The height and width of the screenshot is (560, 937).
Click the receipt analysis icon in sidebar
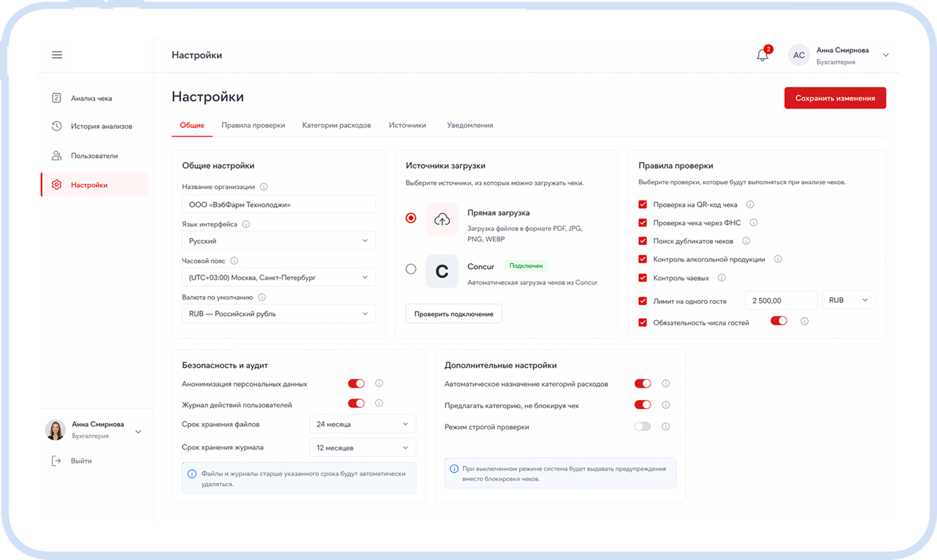click(x=56, y=98)
